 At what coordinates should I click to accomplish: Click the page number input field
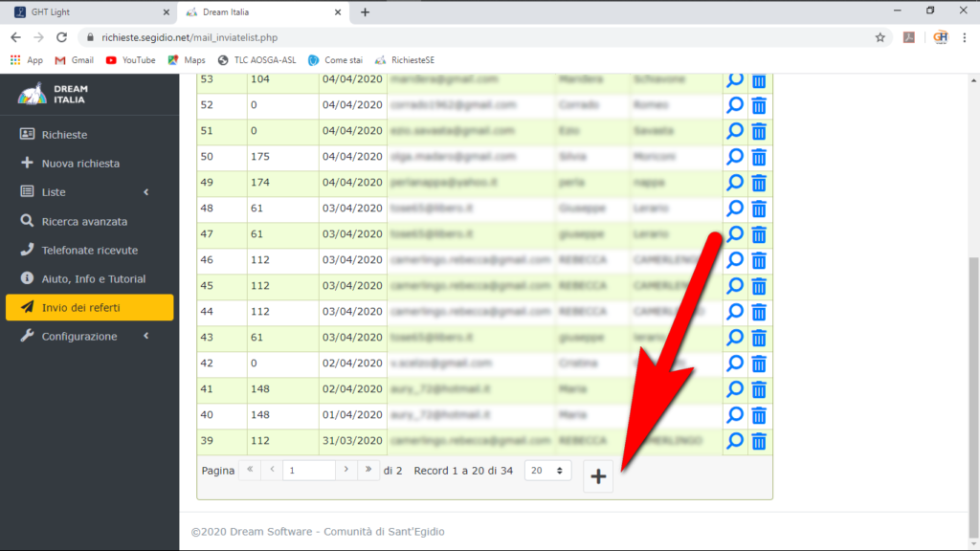click(x=308, y=471)
